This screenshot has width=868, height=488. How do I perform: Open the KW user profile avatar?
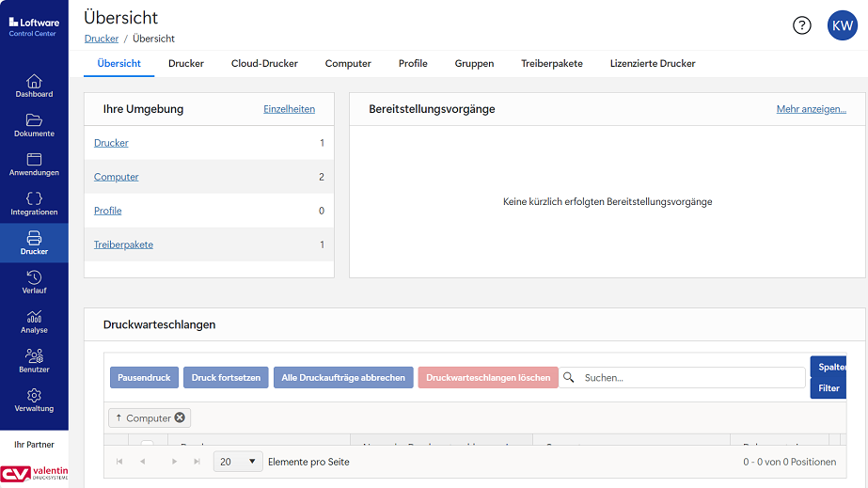coord(842,25)
